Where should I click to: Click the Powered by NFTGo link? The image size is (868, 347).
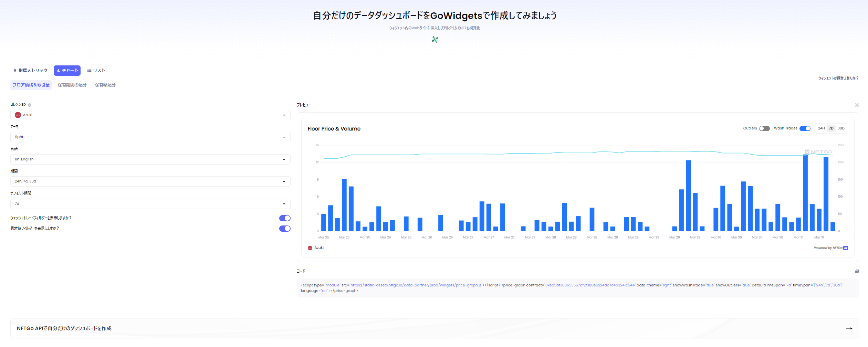click(x=830, y=248)
